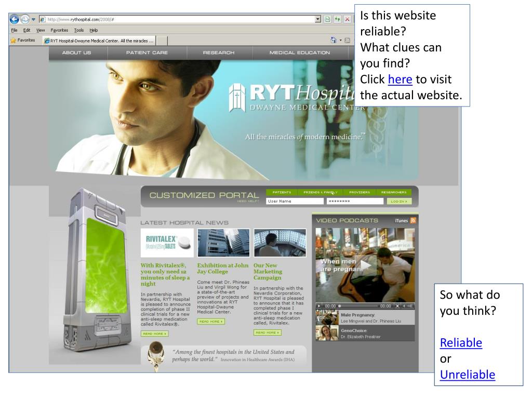Click the compatibility view page icon
The image size is (532, 399).
tap(327, 19)
